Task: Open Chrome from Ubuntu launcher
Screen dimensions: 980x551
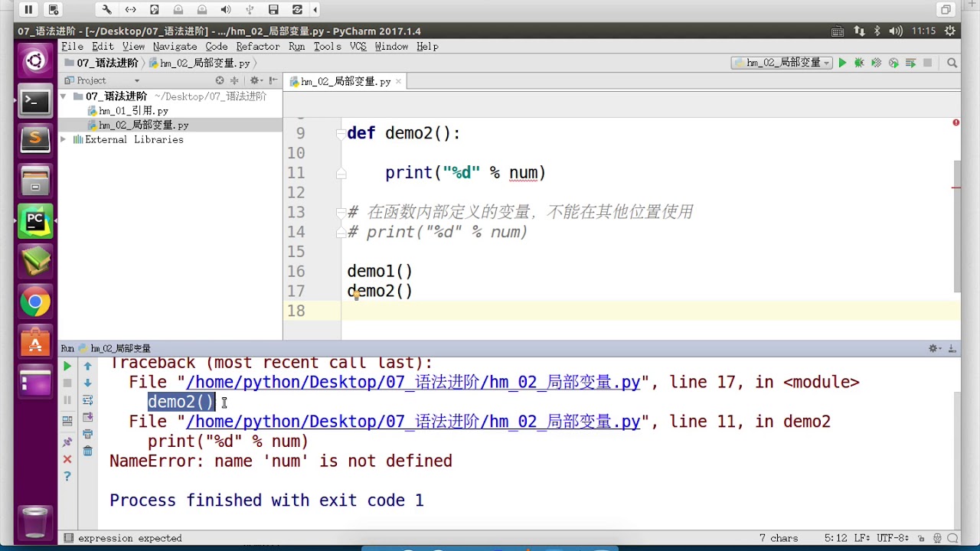Action: pos(35,302)
